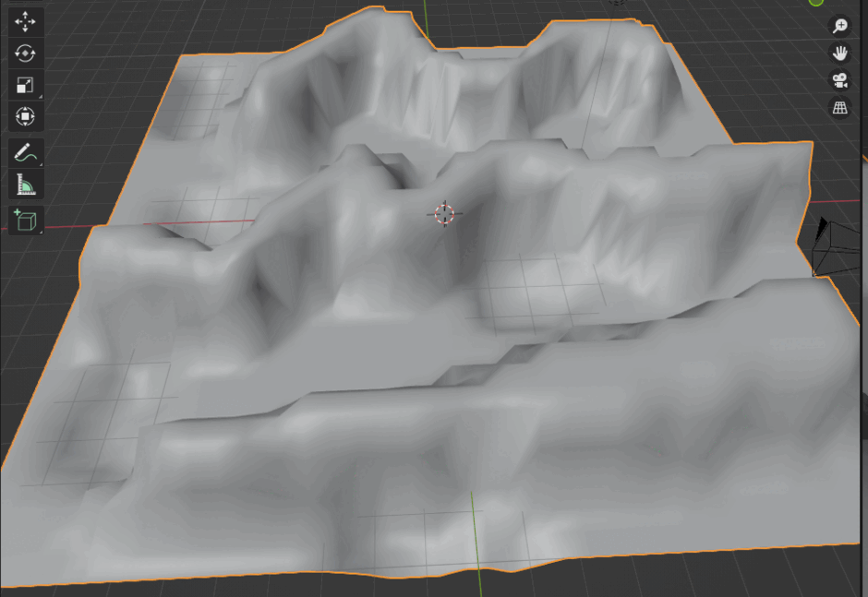
Task: Select the camera object wireframe
Action: point(837,246)
